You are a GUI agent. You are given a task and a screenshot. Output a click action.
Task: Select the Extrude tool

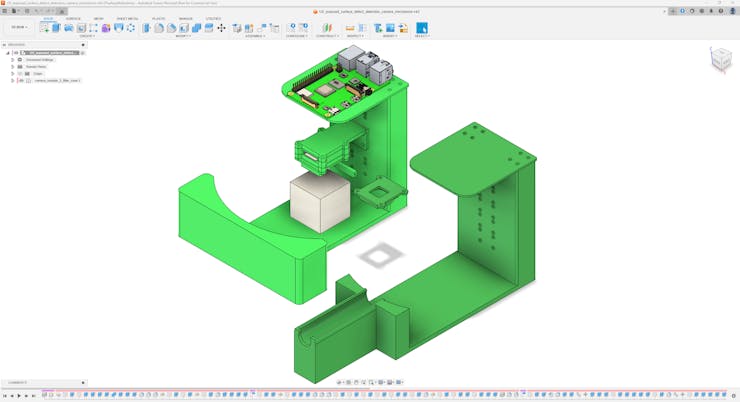[56, 28]
